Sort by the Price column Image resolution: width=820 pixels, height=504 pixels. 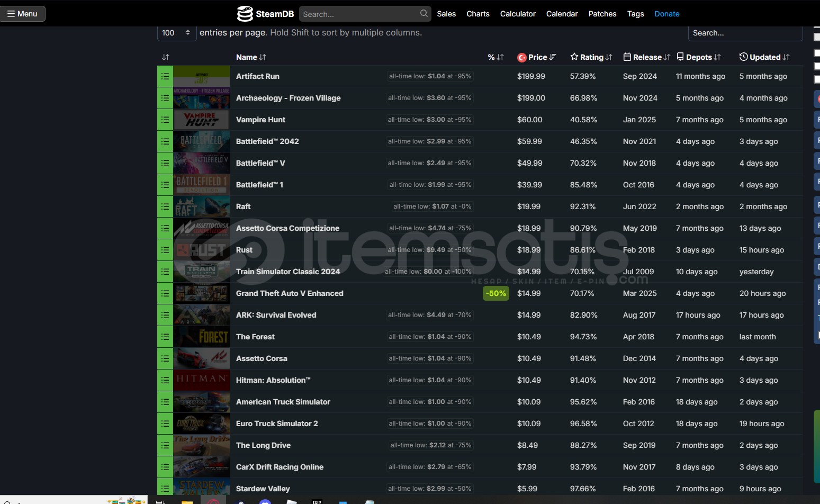pyautogui.click(x=537, y=57)
